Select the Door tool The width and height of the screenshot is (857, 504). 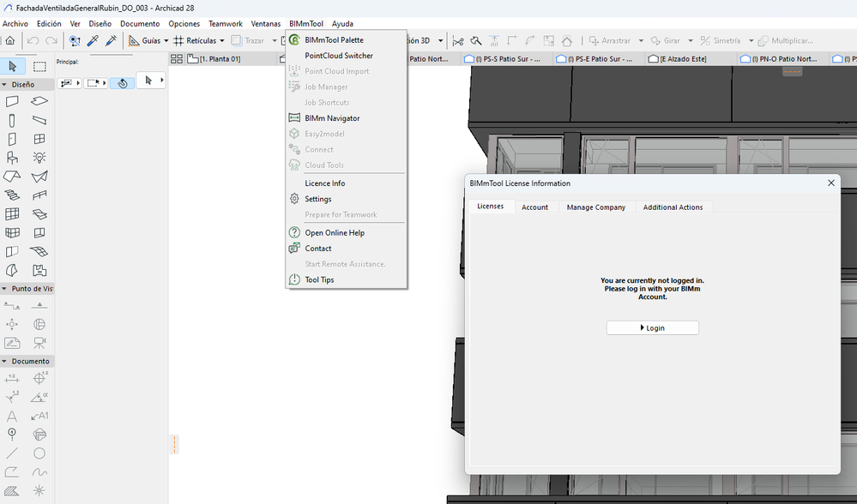(12, 139)
